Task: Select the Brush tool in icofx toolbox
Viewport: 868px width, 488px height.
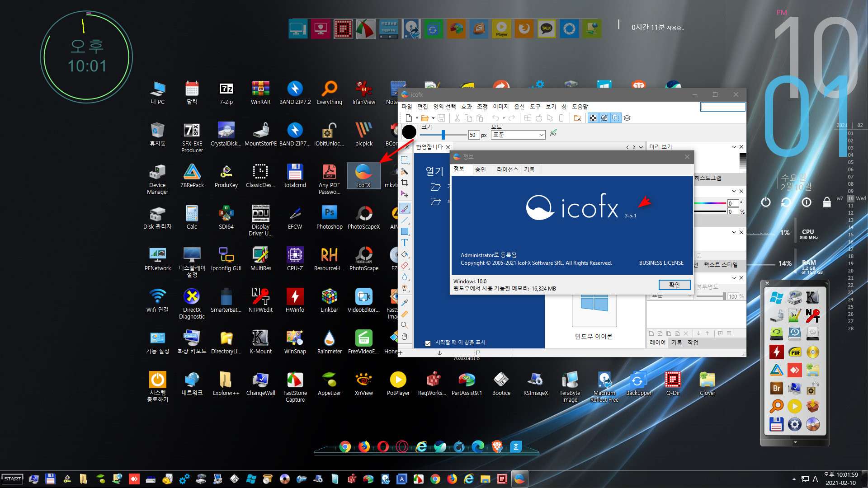Action: [x=405, y=209]
